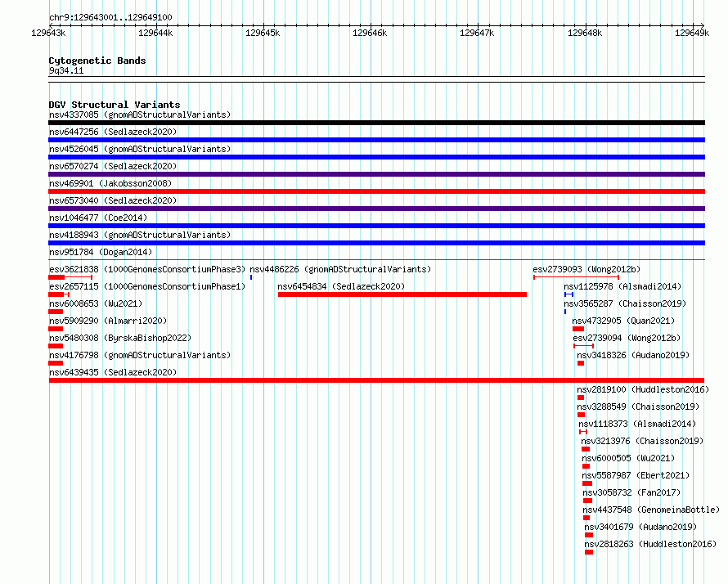Click the 129644k ruler position
Screen dimensions: 728x584
155,33
